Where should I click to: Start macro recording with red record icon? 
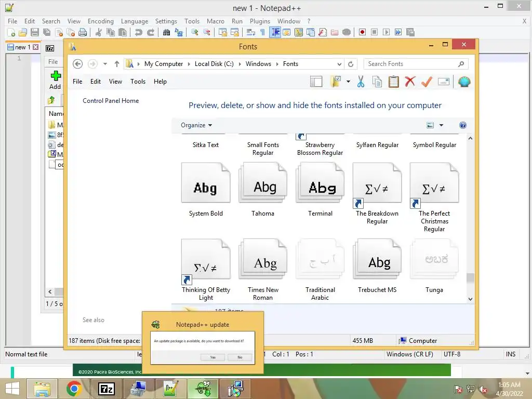coord(362,32)
